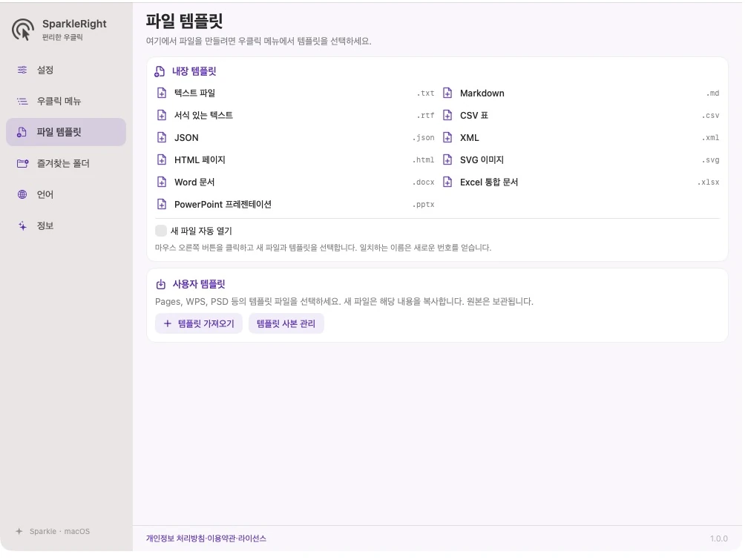748x560 pixels.
Task: Select the CSV 표 template label
Action: [474, 116]
